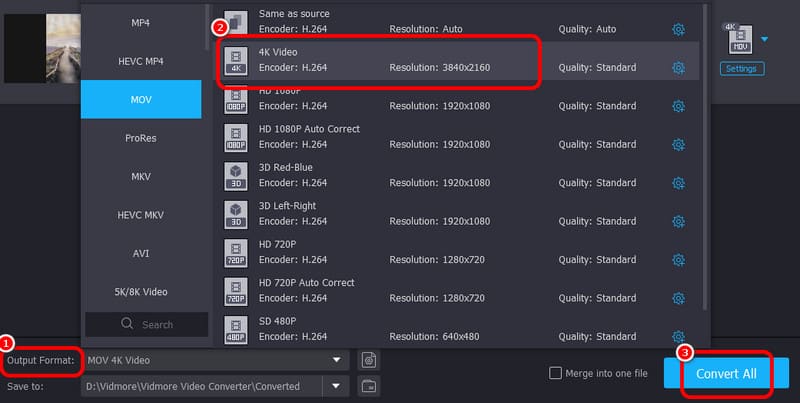Open the output folder browse icon
Viewport: 800px width, 403px height.
click(369, 385)
